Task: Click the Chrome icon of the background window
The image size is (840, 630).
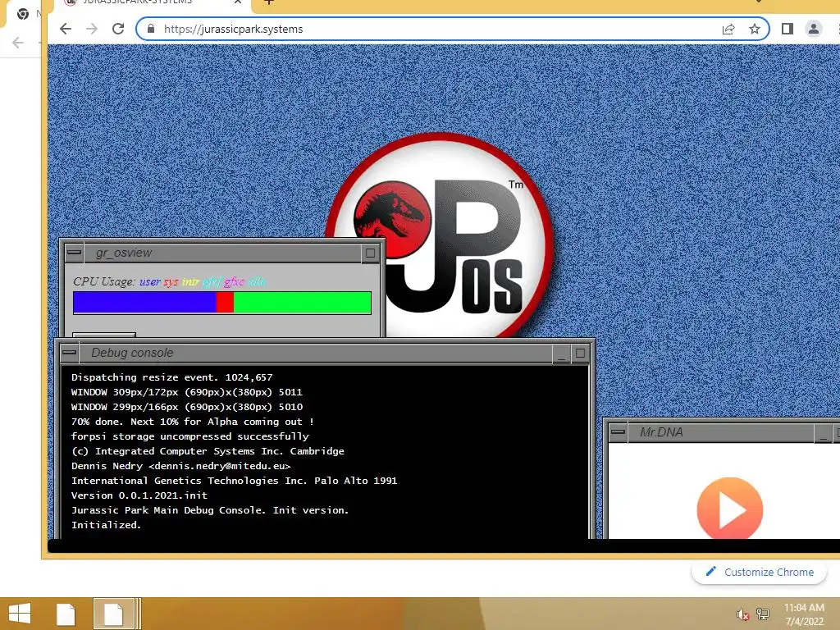Action: point(22,13)
